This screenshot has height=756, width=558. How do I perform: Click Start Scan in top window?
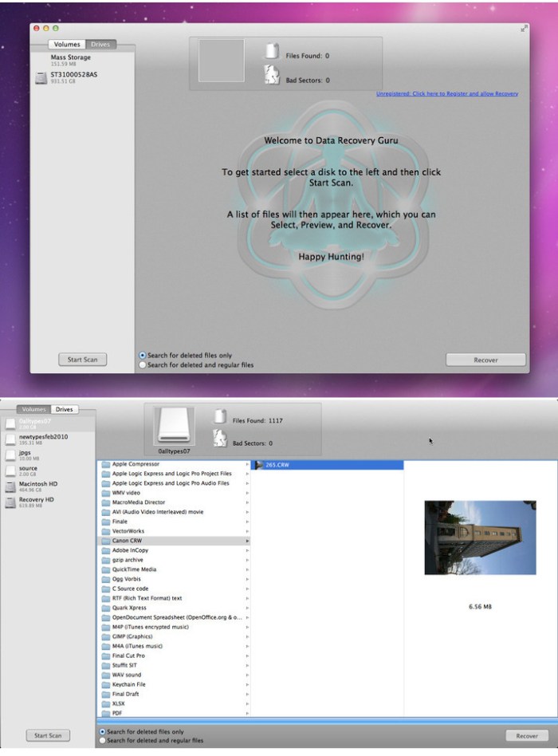[82, 360]
